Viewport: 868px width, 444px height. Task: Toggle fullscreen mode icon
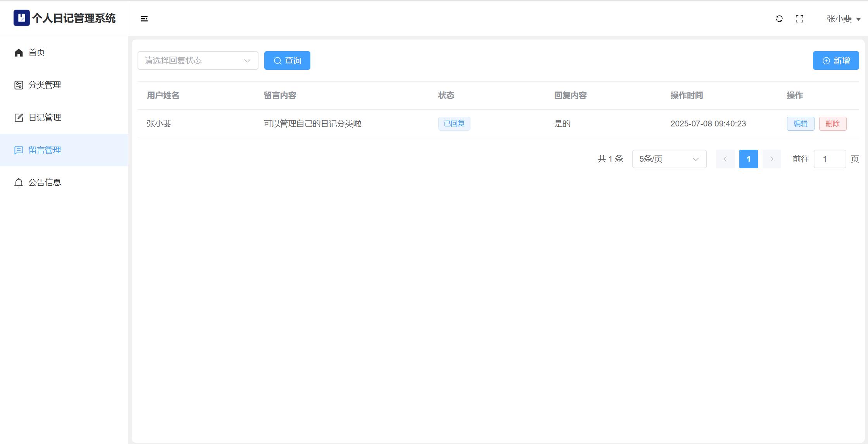pyautogui.click(x=799, y=19)
